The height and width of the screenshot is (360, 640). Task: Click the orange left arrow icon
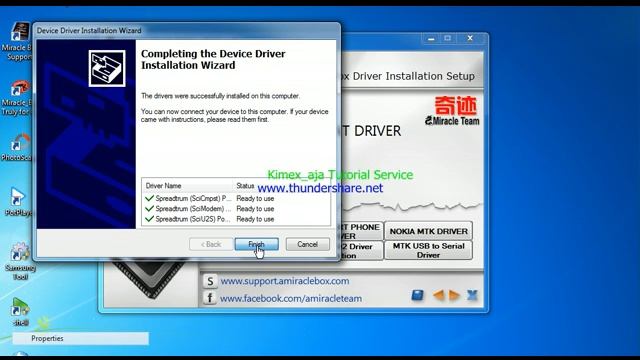coord(439,295)
